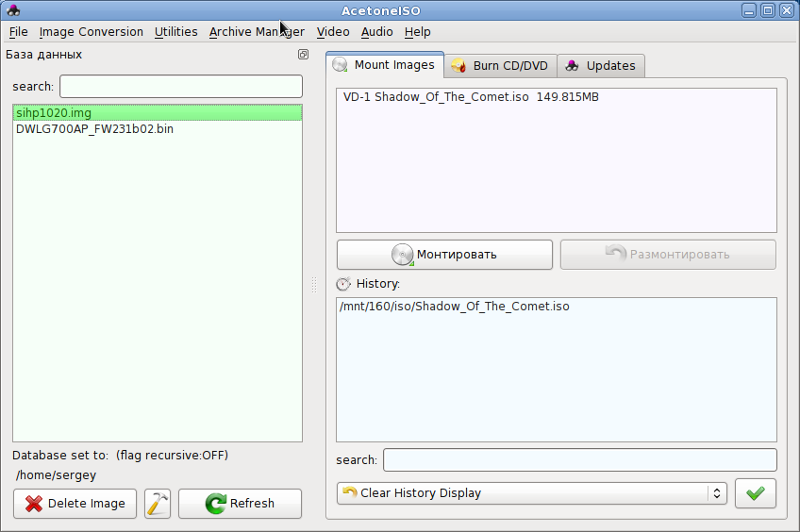The image size is (800, 532).
Task: Close the AcetoneISO window
Action: click(x=787, y=10)
